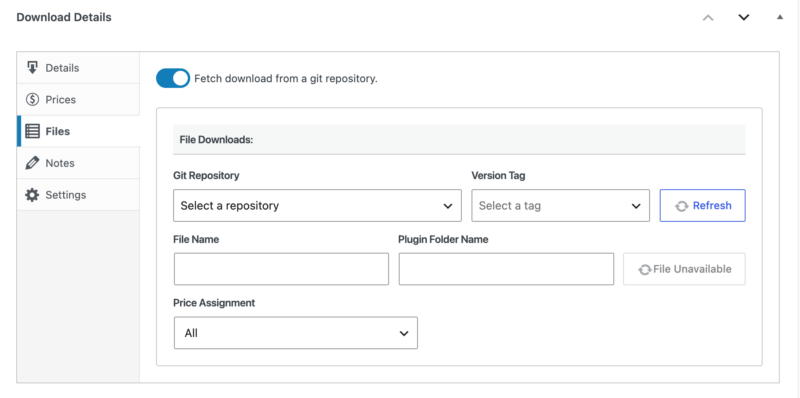Viewport: 800px width, 398px height.
Task: Click the Prices dollar icon
Action: tap(32, 100)
